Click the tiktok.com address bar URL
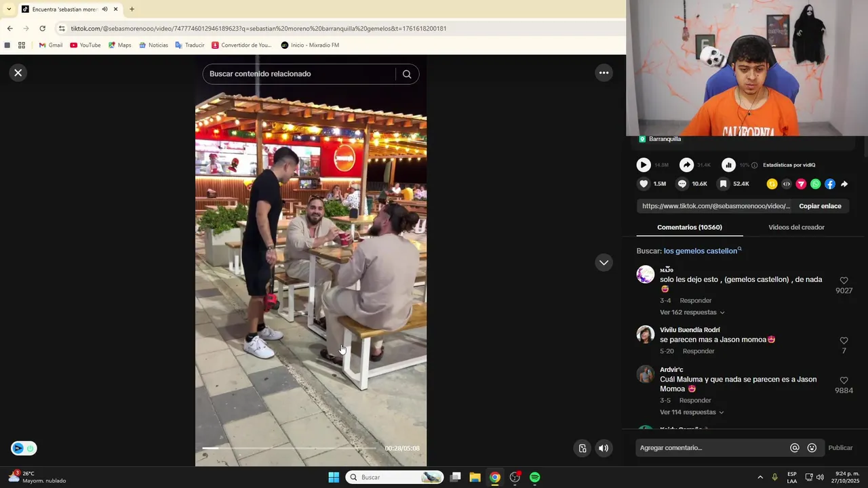The width and height of the screenshot is (868, 488). point(258,28)
